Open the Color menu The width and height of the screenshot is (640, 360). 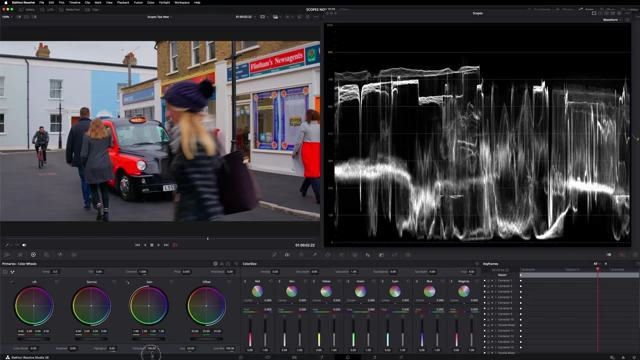point(151,2)
